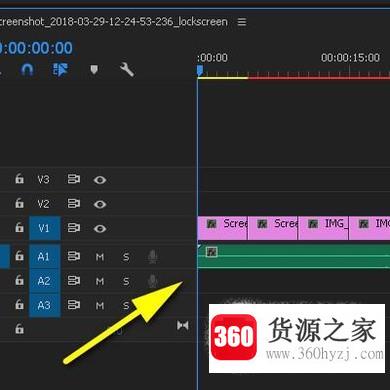Toggle sync lock on track A1
Viewport: 390px width, 390px height.
(74, 256)
